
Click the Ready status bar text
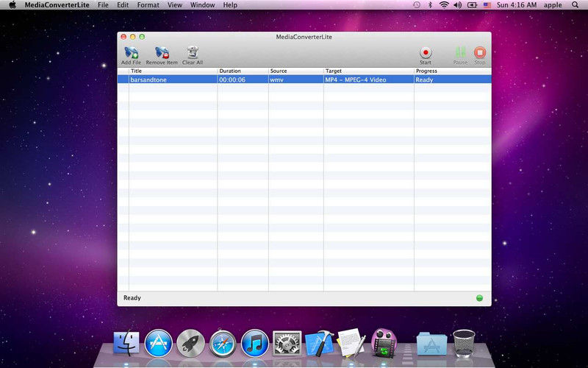132,298
